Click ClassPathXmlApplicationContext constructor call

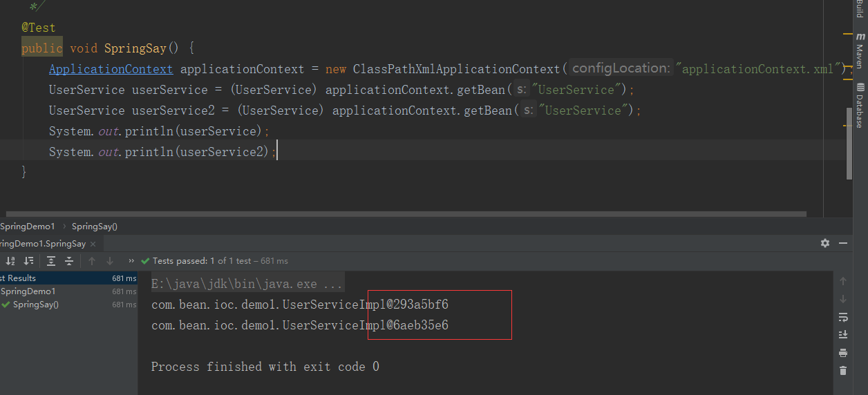[x=456, y=69]
